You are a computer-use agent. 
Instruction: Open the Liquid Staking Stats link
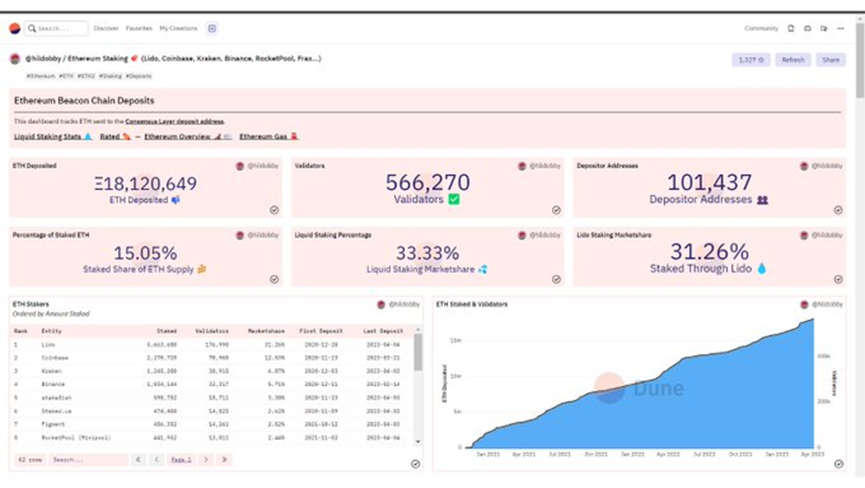coord(52,137)
